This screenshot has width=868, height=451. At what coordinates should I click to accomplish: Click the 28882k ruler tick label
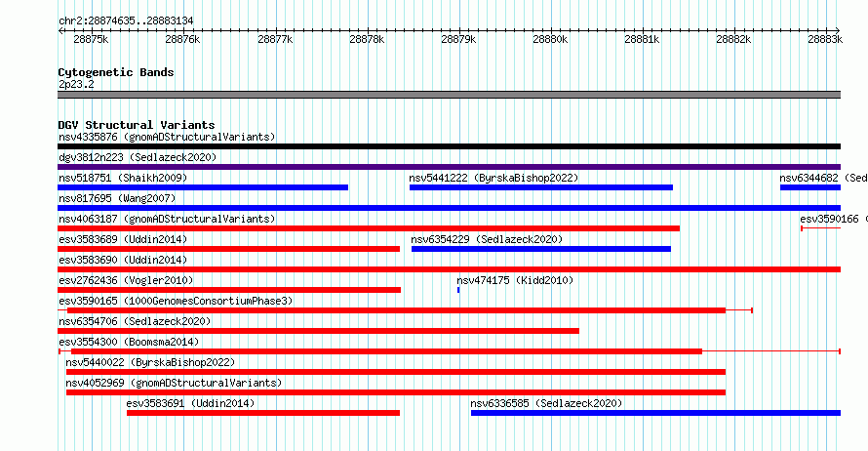[x=733, y=39]
